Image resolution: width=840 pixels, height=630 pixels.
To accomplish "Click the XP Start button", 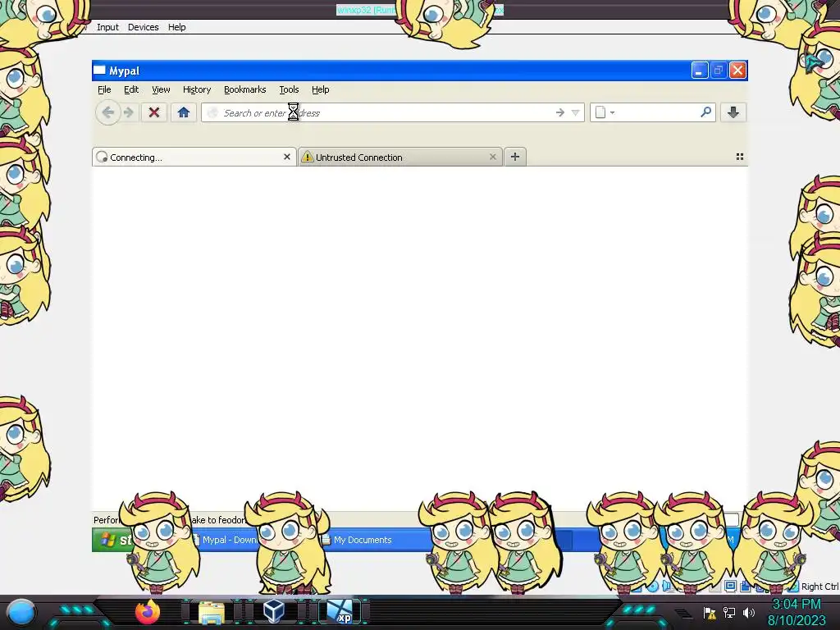I will [110, 540].
